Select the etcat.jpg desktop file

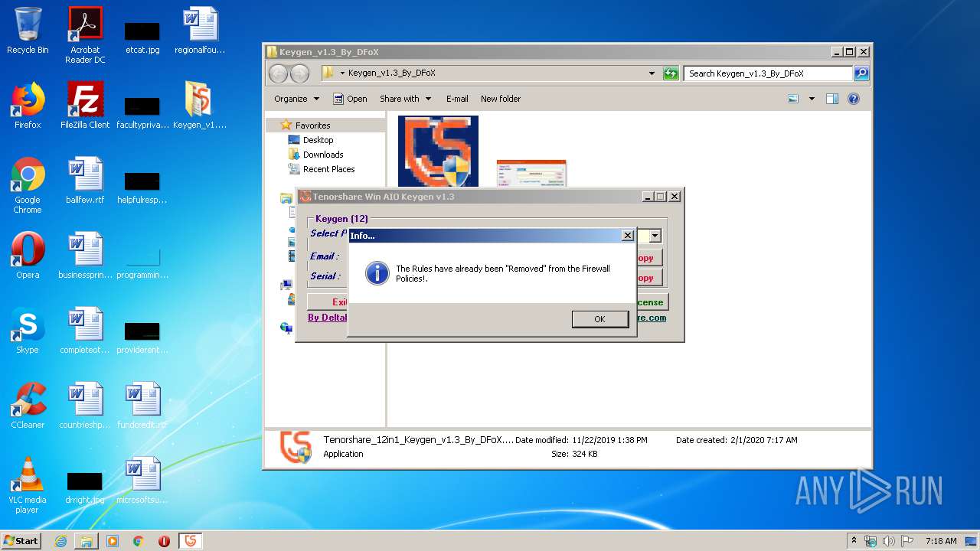tap(142, 37)
